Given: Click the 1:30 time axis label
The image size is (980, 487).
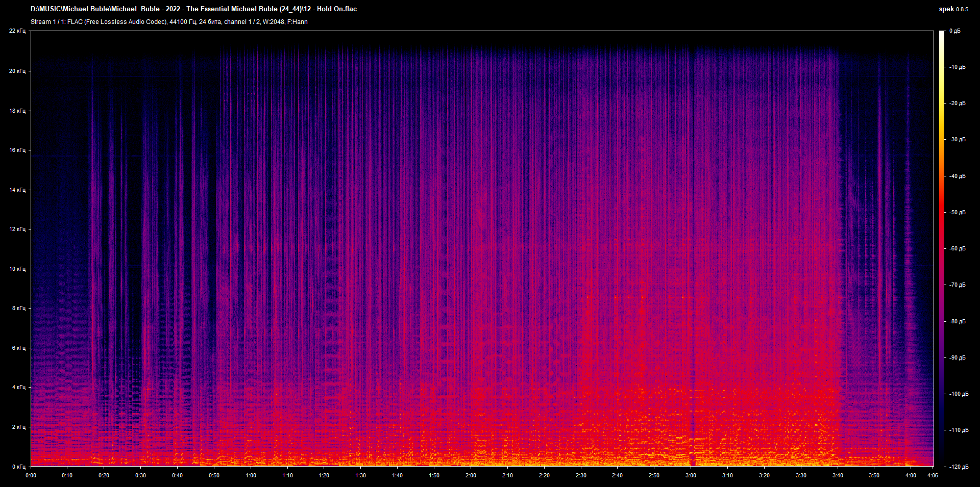Looking at the screenshot, I should (361, 476).
